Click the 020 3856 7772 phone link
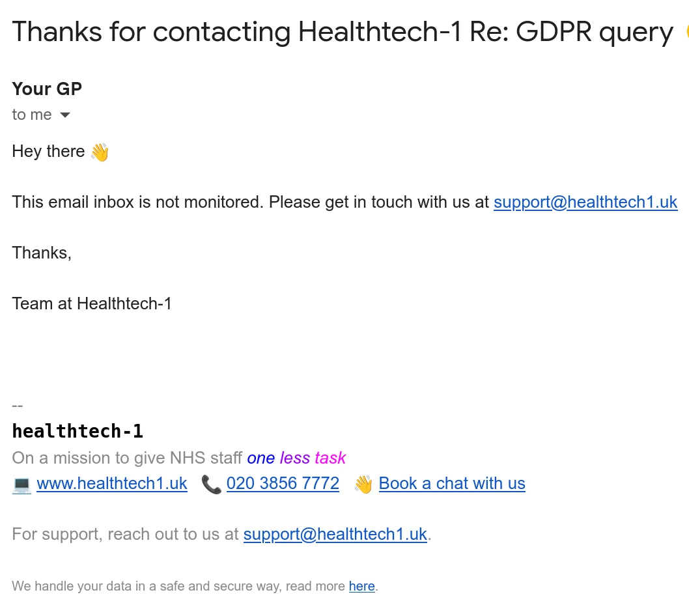The image size is (689, 616). [283, 484]
